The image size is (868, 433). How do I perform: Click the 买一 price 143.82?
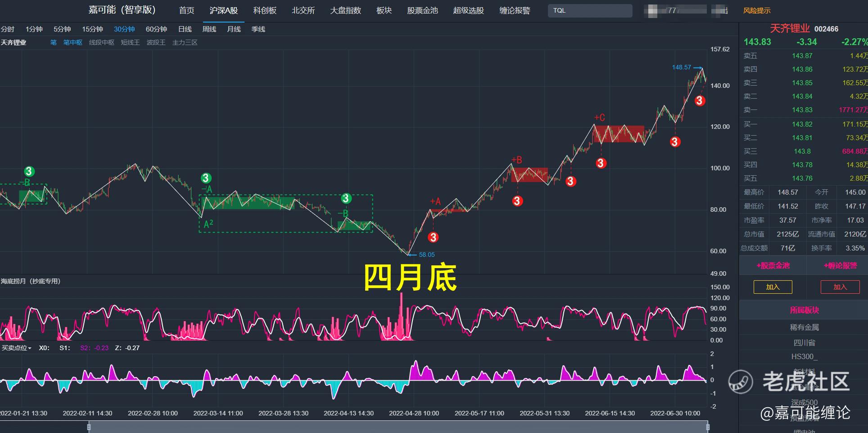click(x=802, y=124)
